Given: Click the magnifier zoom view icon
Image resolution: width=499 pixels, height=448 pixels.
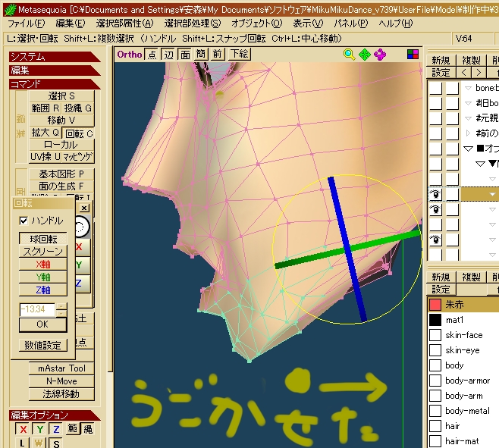Looking at the screenshot, I should [x=349, y=55].
